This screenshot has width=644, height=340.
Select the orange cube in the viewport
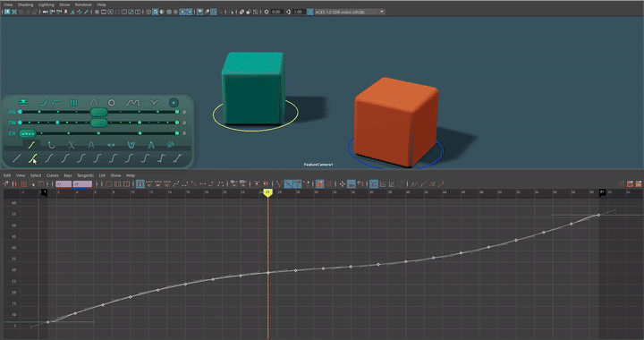tap(396, 122)
